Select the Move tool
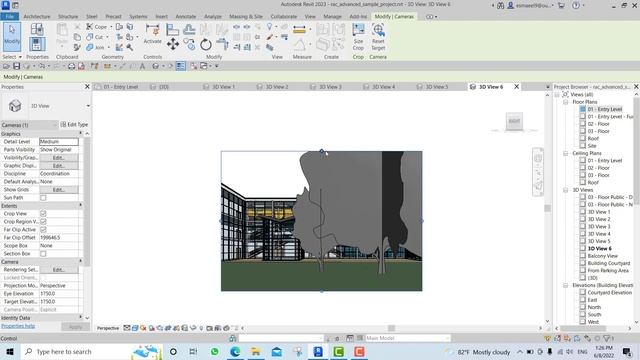640x360 pixels. [173, 44]
